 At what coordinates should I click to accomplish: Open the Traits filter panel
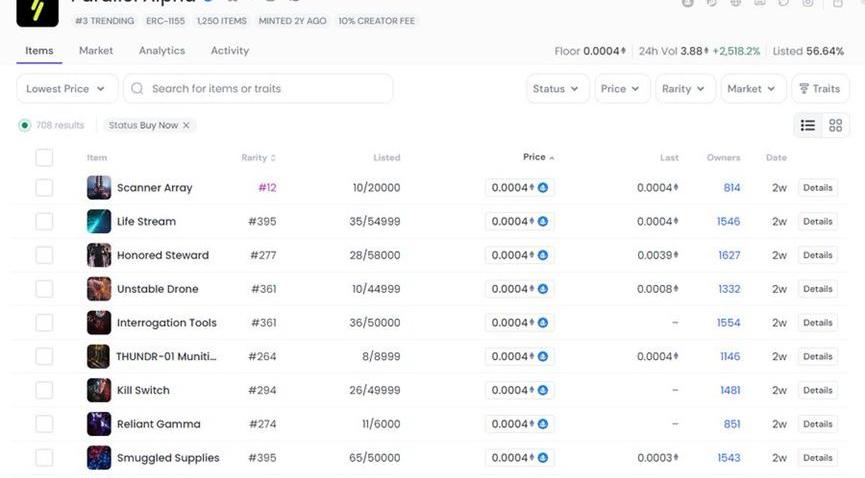pos(820,89)
